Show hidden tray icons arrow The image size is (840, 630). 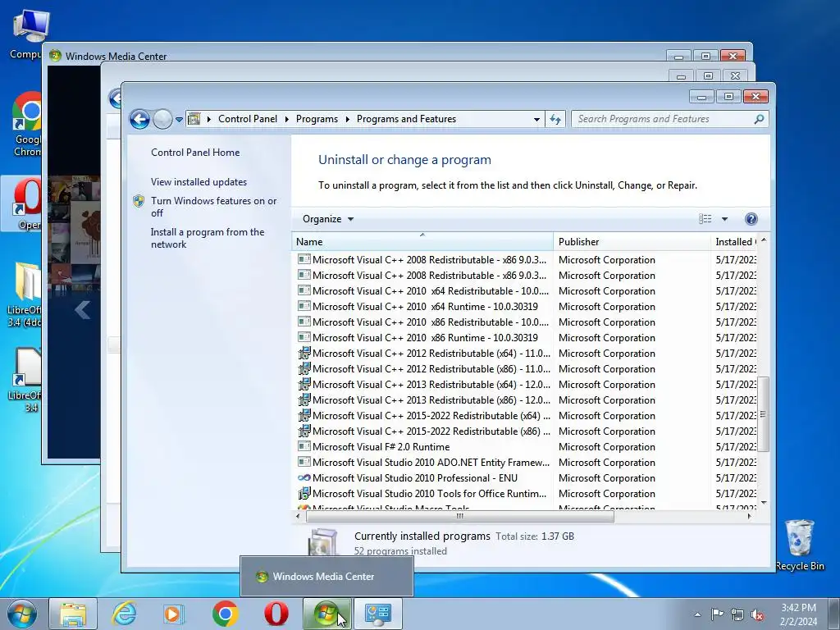point(697,614)
